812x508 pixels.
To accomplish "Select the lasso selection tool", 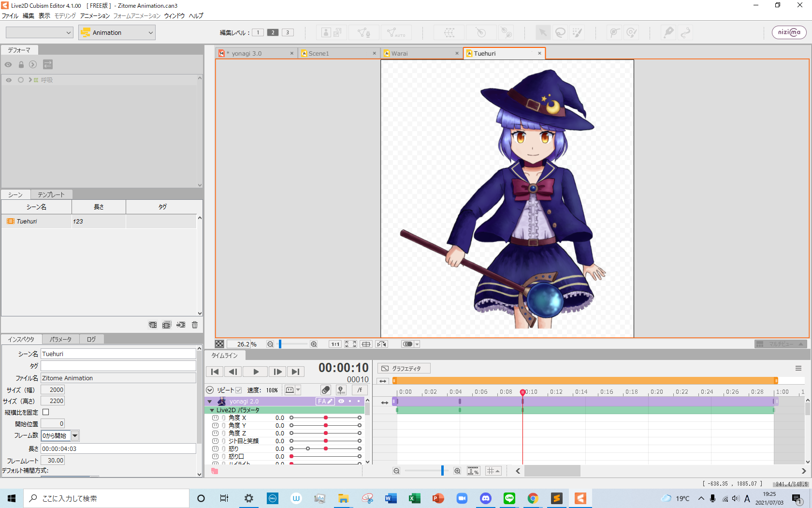I will 560,32.
